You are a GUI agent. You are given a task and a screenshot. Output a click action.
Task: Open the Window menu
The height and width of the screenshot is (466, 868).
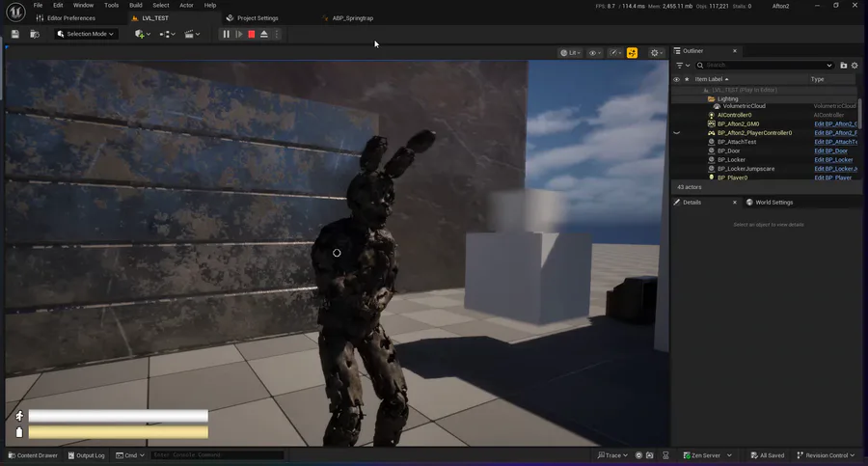[83, 5]
